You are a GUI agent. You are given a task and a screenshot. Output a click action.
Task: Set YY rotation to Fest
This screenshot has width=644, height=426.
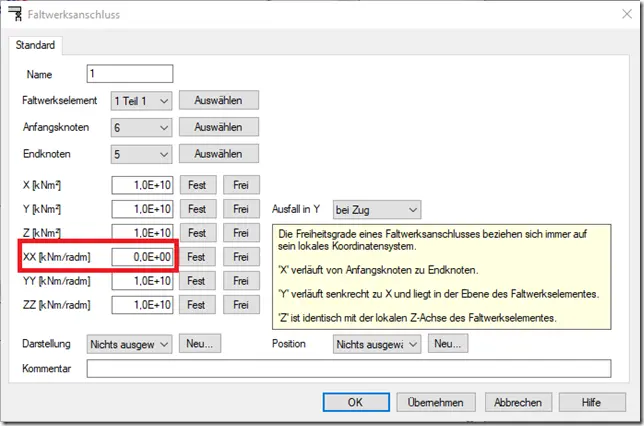197,281
